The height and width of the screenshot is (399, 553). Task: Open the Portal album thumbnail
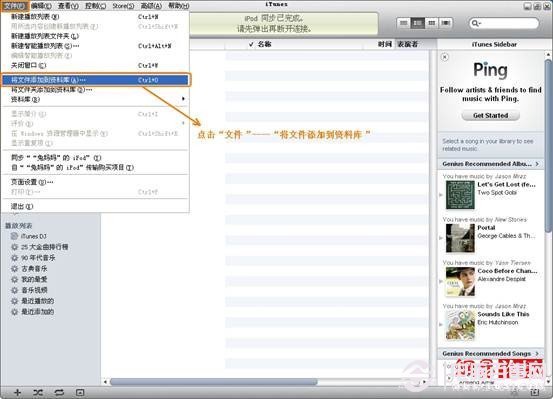[x=460, y=238]
